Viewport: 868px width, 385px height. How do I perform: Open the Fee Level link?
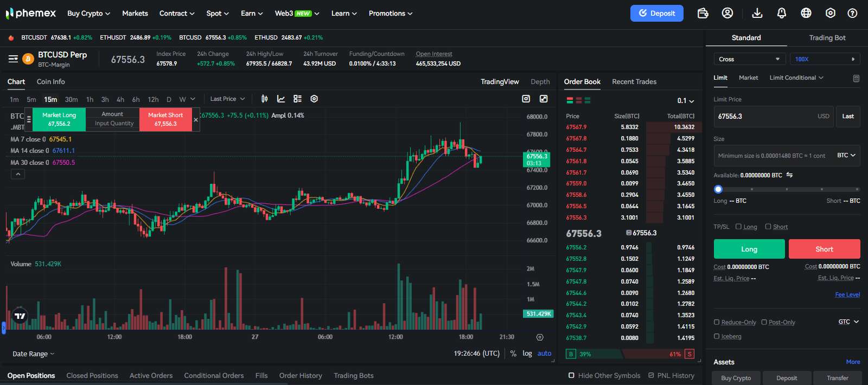coord(847,294)
